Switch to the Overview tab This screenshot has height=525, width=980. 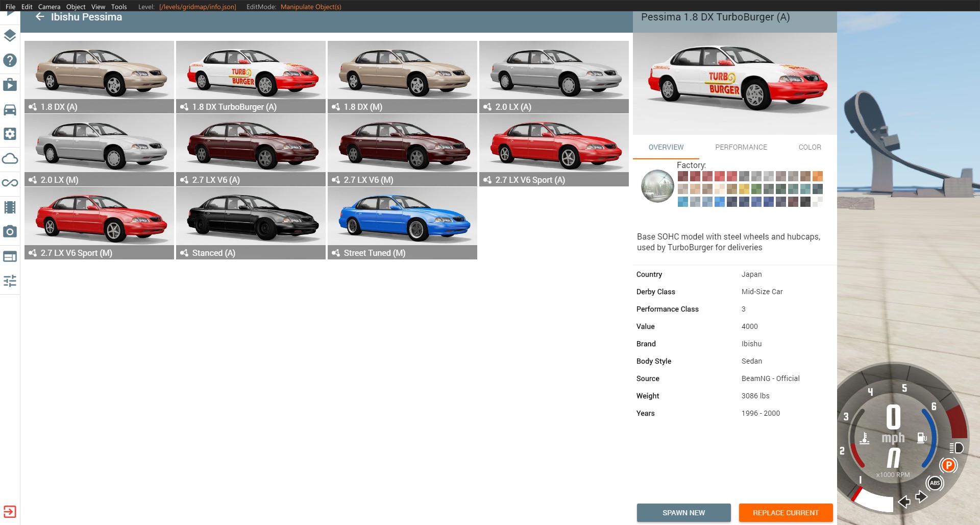[666, 147]
